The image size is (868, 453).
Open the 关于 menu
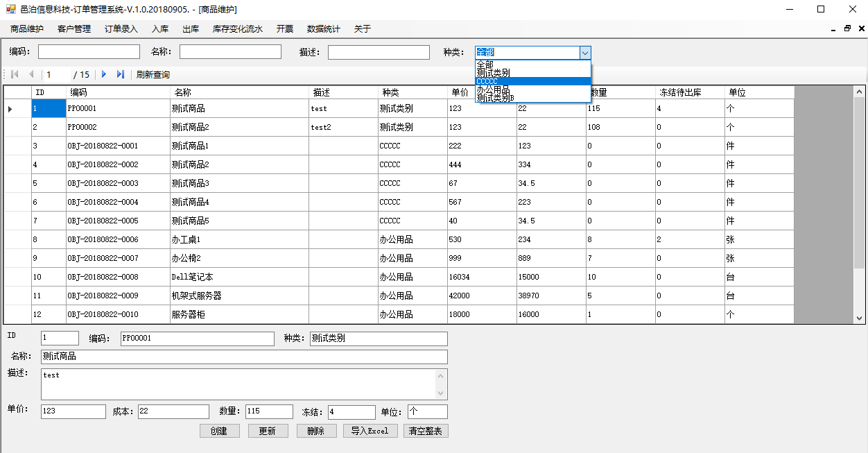363,29
